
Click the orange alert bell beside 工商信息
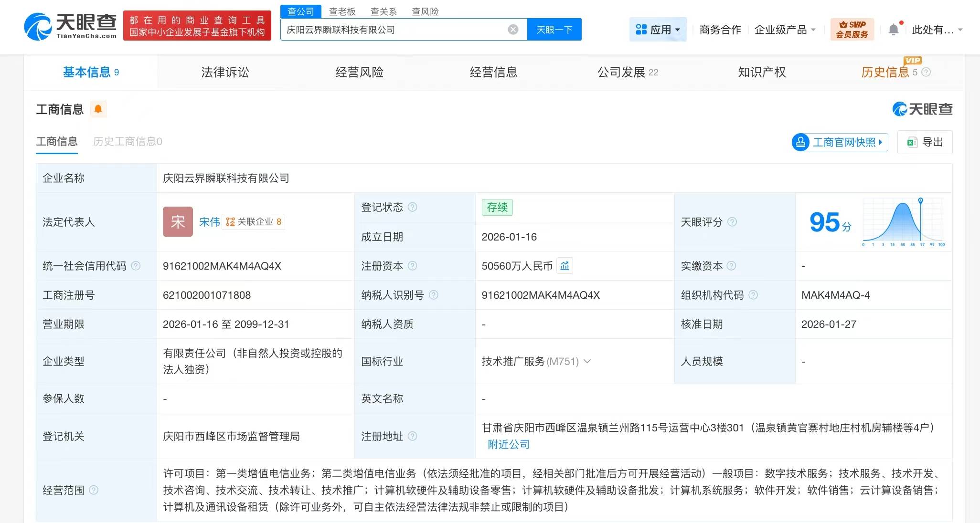(98, 109)
